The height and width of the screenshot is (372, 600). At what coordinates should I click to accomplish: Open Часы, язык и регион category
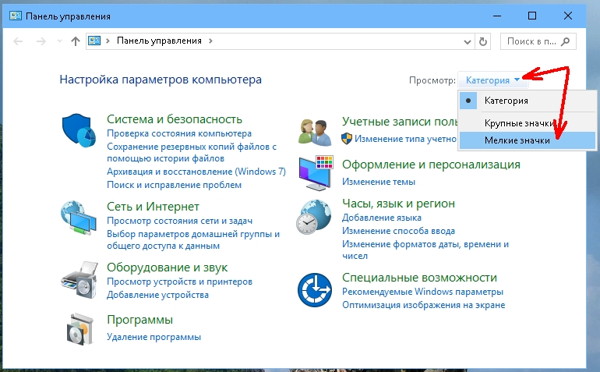398,204
